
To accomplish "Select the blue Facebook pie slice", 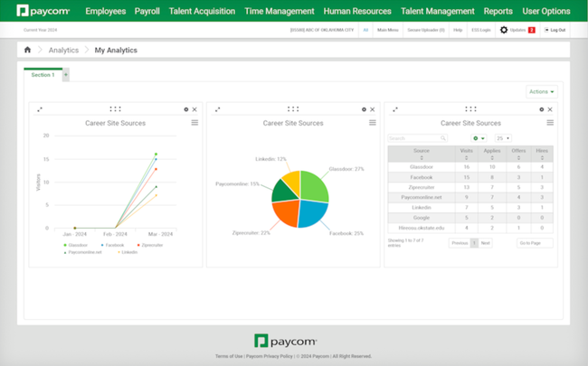I will coord(313,212).
